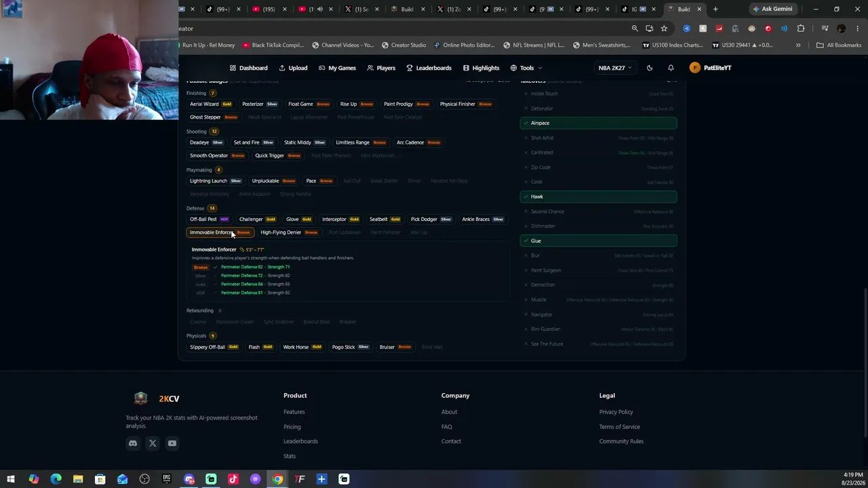Click the PatEliteYT profile avatar
Image resolution: width=868 pixels, height=488 pixels.
694,68
